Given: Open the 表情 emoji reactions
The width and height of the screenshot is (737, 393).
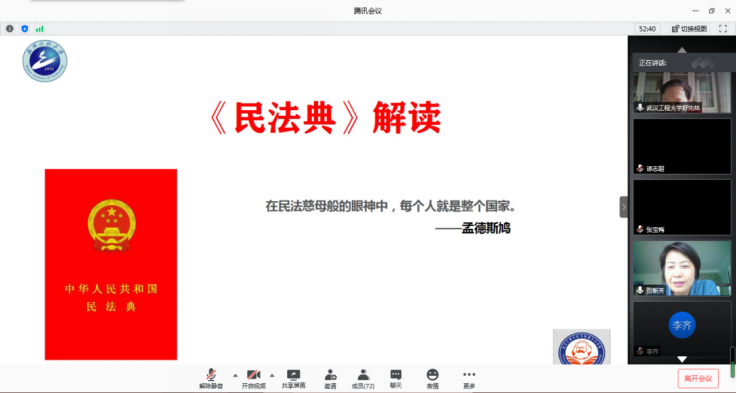Looking at the screenshot, I should (432, 379).
